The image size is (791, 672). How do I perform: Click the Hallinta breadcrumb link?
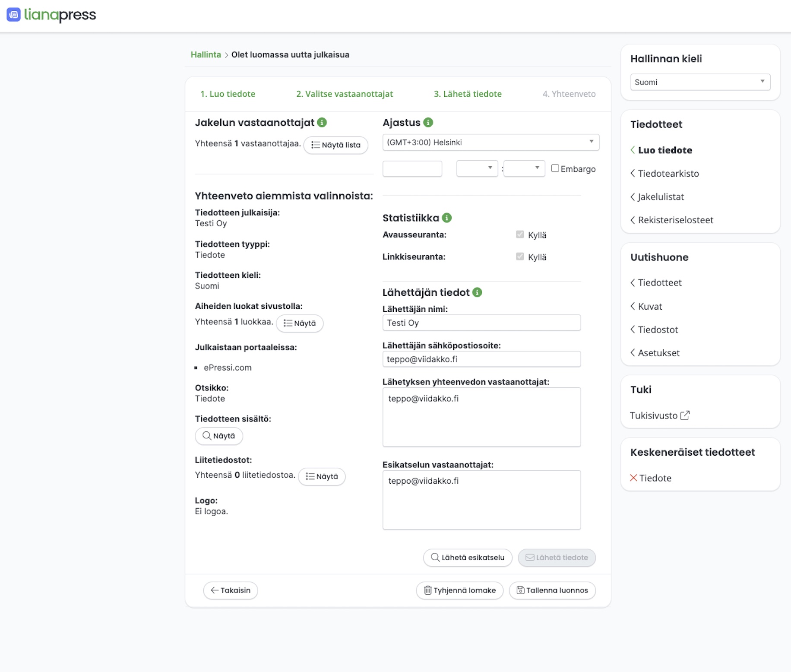pyautogui.click(x=206, y=55)
